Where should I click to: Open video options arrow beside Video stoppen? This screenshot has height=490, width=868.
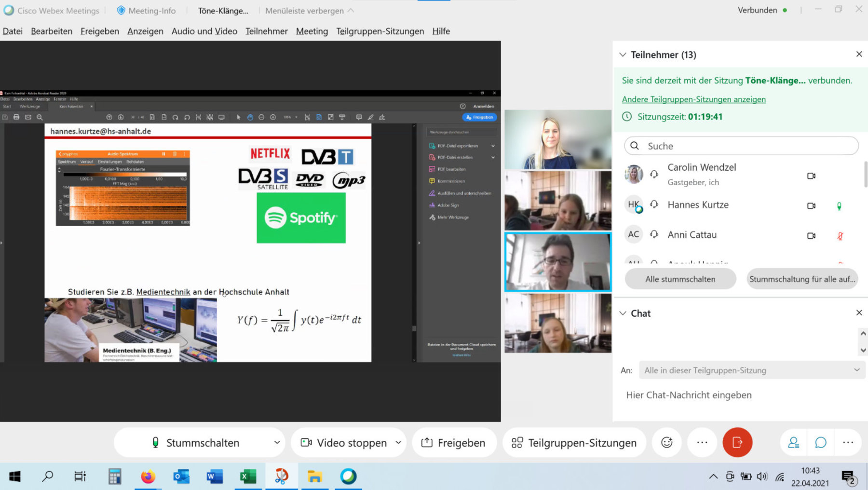(x=398, y=442)
